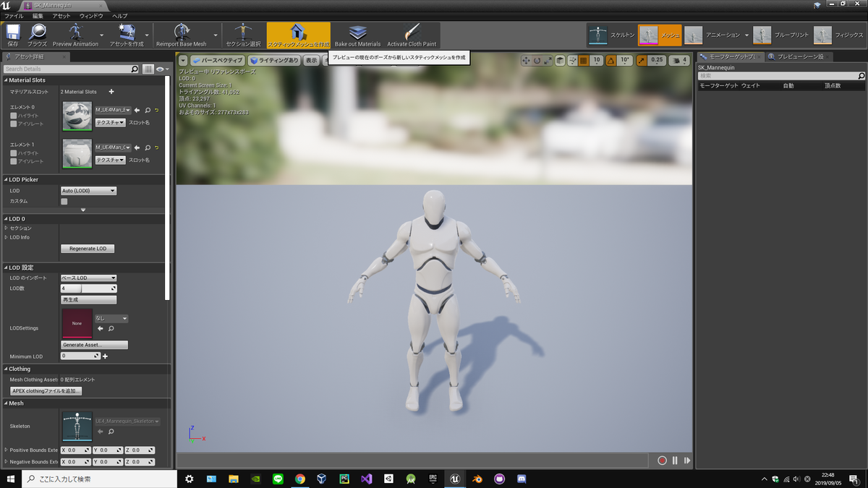Click Bake out Materials icon

click(x=357, y=34)
